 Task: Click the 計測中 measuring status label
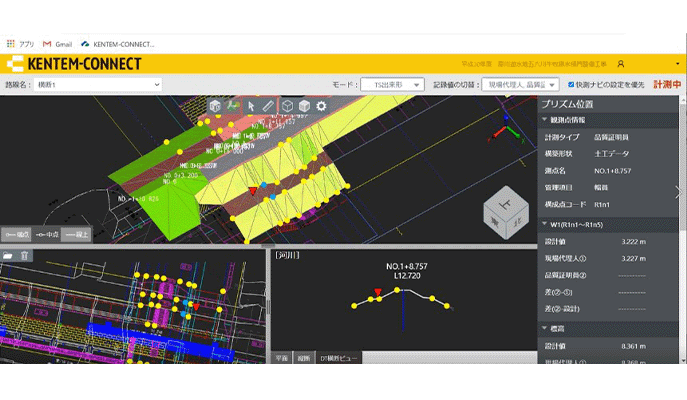tap(667, 85)
